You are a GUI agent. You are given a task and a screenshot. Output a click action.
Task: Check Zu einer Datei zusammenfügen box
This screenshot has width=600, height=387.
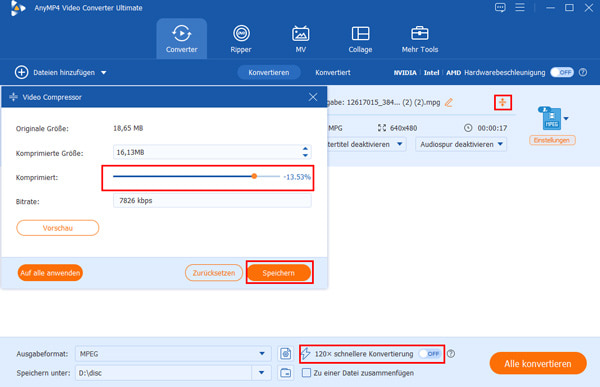[306, 372]
